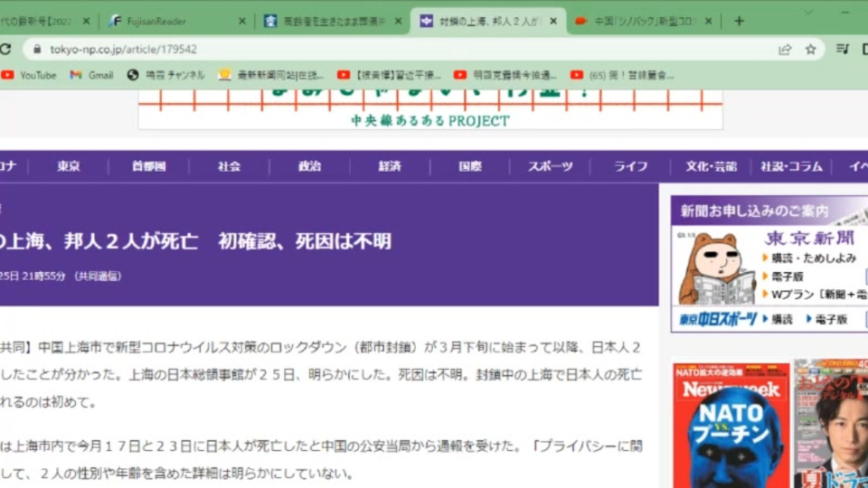Open the Newsweek NATO vs プーチン cover ad
The width and height of the screenshot is (868, 488).
(x=731, y=425)
